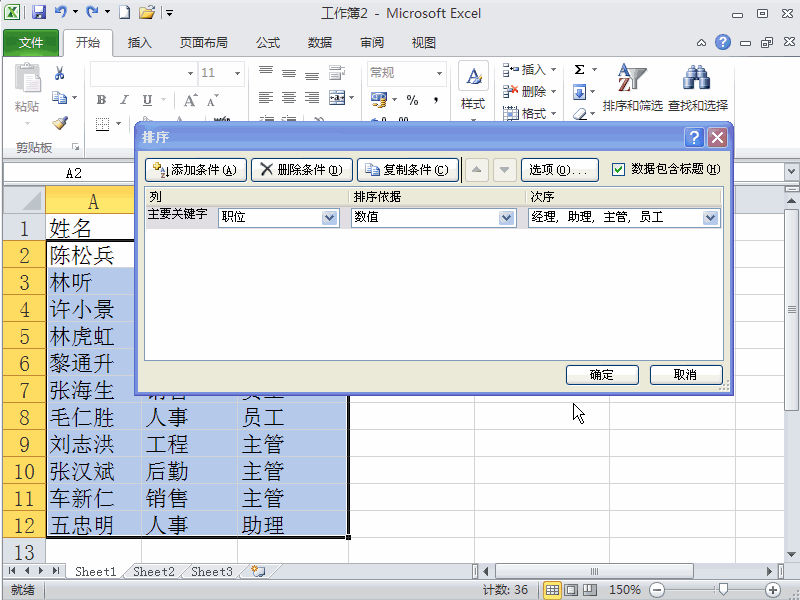Uncheck 数据包含标题 checkbox
This screenshot has height=600, width=800.
coord(618,169)
